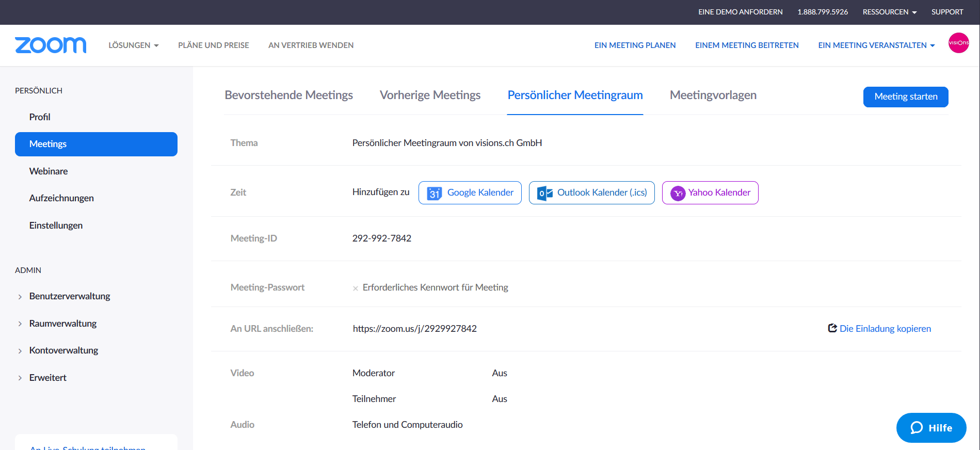This screenshot has height=450, width=980.
Task: Open the personal meeting URL link
Action: point(414,329)
